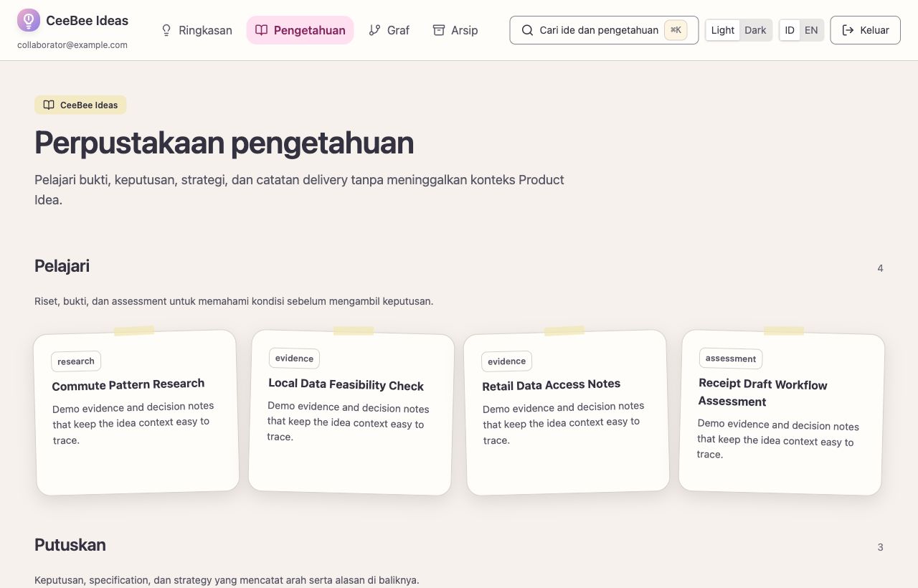Image resolution: width=918 pixels, height=588 pixels.
Task: Click the CeeBee Ideas brand title in header
Action: click(x=87, y=21)
